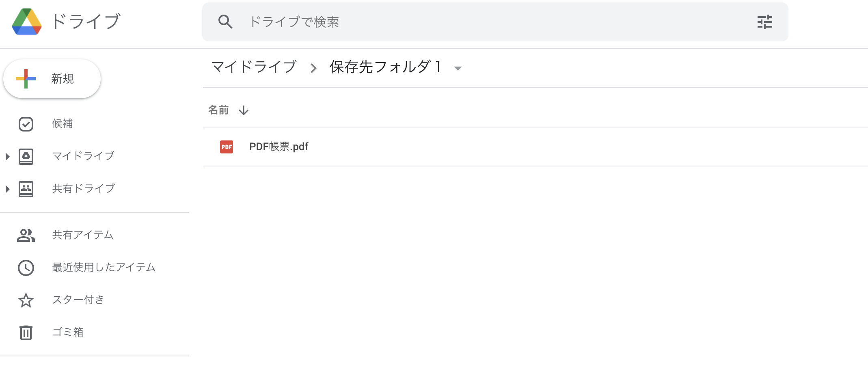The height and width of the screenshot is (371, 868).
Task: Toggle name sort order arrow
Action: click(244, 110)
